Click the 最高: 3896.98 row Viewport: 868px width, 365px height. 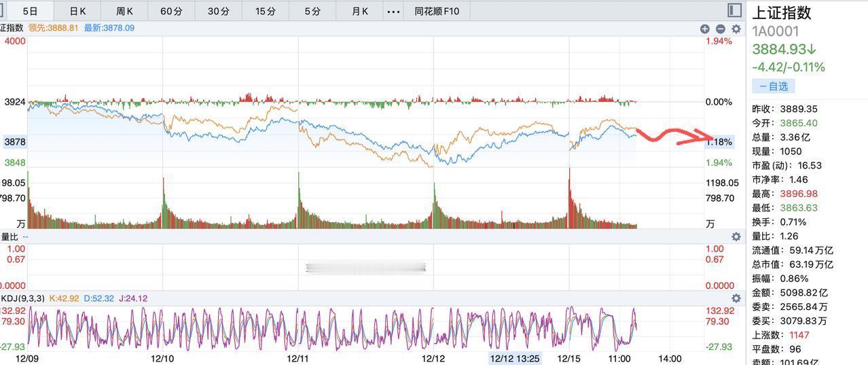[784, 194]
